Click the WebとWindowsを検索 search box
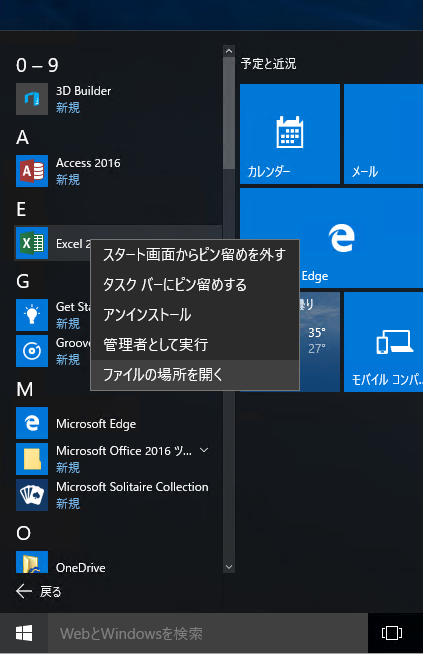423x654 pixels. (x=208, y=633)
